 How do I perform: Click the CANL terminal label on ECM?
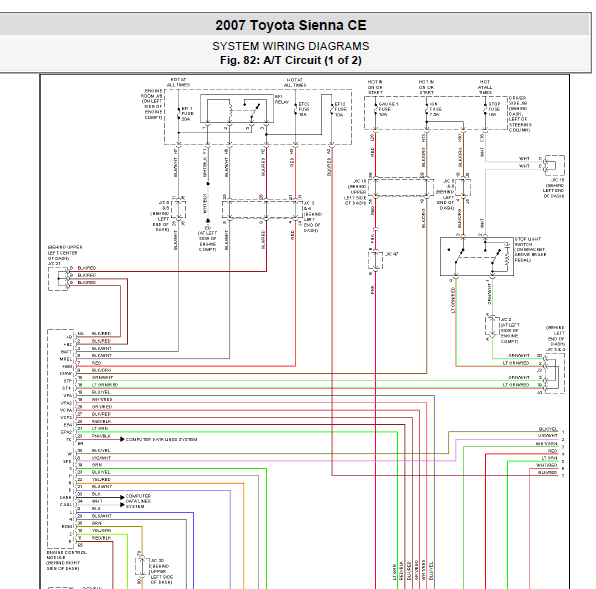coord(66,505)
